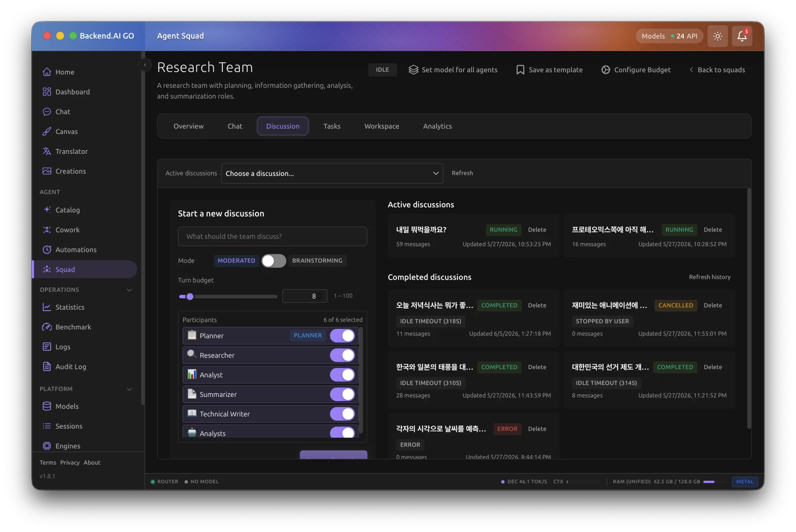Open Canvas via its brush icon
Screen dimensions: 796x532
coord(47,131)
